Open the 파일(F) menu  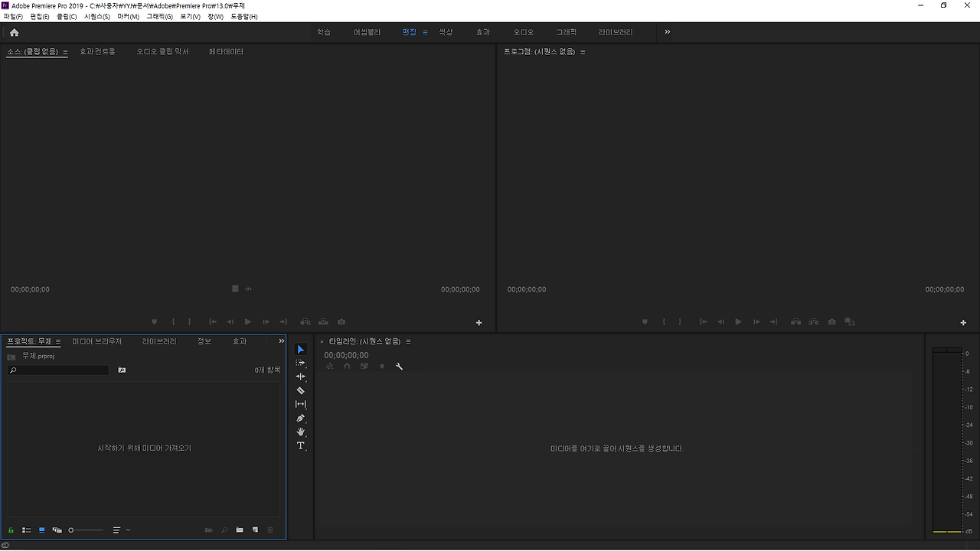coord(13,16)
